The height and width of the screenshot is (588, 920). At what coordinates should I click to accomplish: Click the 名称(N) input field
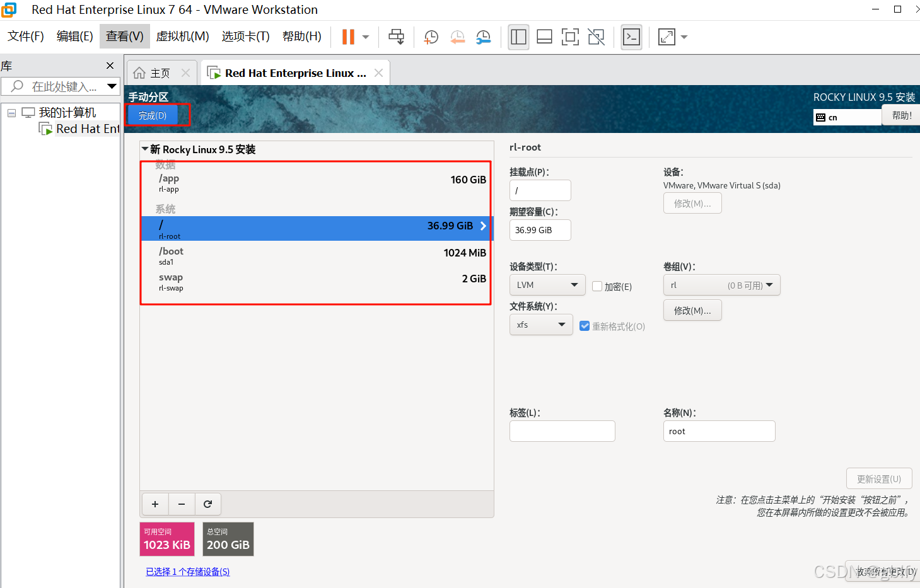tap(719, 431)
